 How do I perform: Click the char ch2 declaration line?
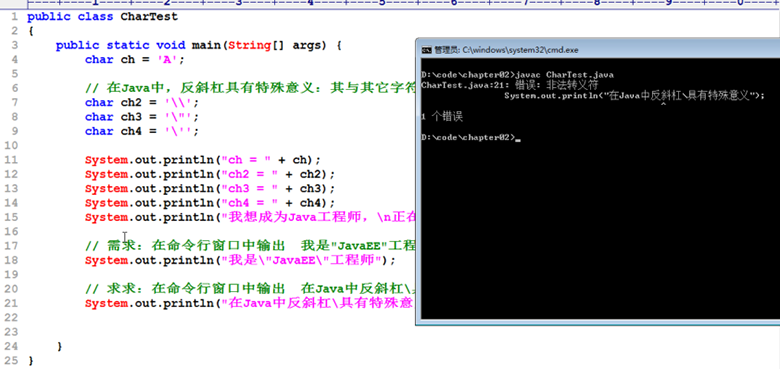coord(142,102)
